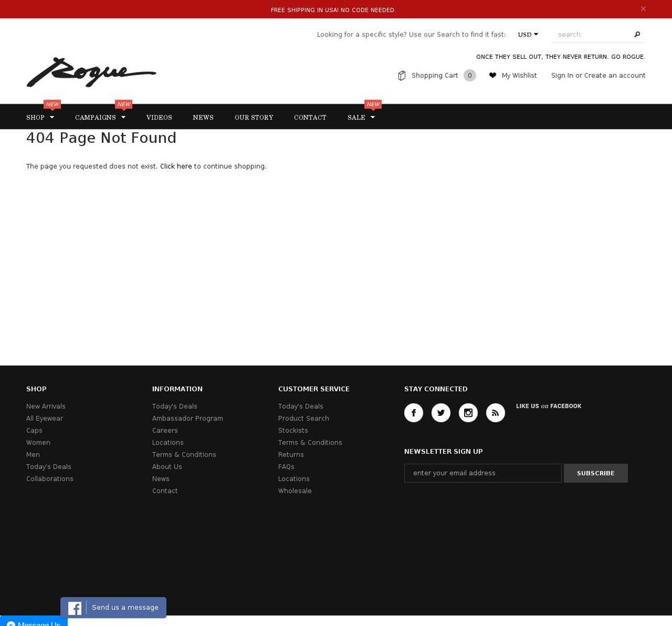Open Contact link in Information column
Image resolution: width=672 pixels, height=626 pixels.
coord(165,491)
